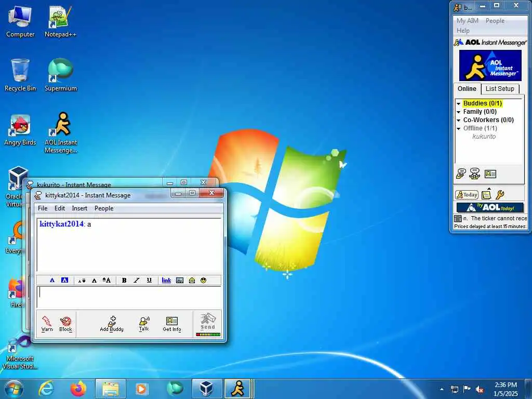
Task: Focus the message compose text box
Action: (129, 297)
